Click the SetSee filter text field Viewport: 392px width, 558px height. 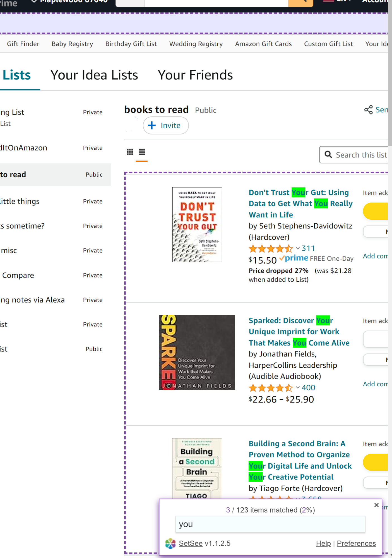(270, 524)
